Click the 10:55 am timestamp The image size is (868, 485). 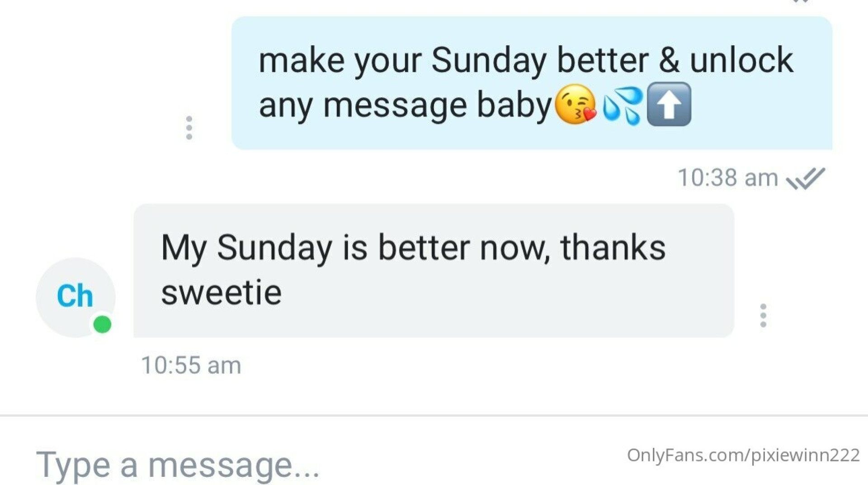click(x=191, y=365)
